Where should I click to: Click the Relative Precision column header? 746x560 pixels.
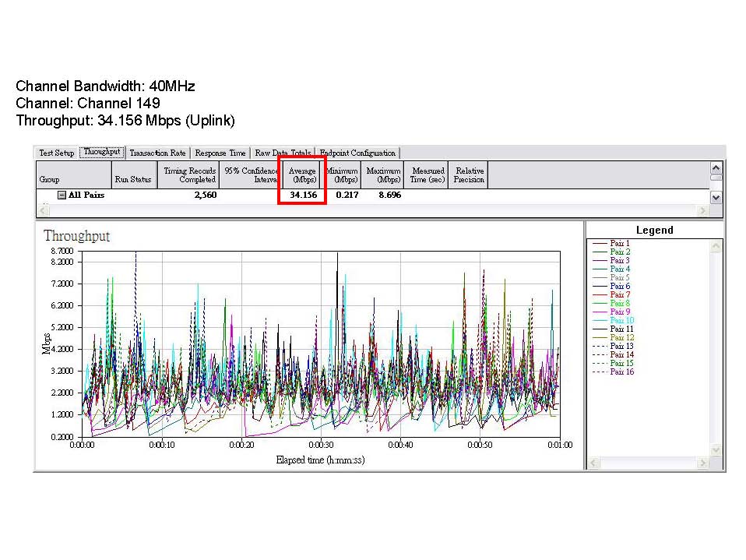click(469, 175)
